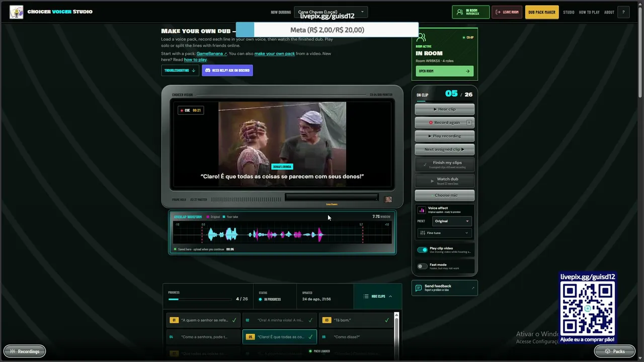Collapse the clip list with Hide Clips
The height and width of the screenshot is (362, 644).
point(378,297)
